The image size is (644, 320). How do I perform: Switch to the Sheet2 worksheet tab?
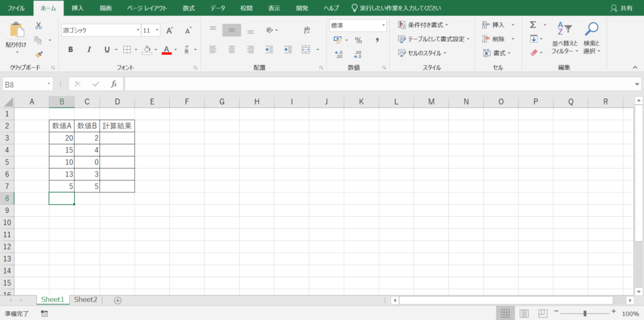tap(86, 300)
